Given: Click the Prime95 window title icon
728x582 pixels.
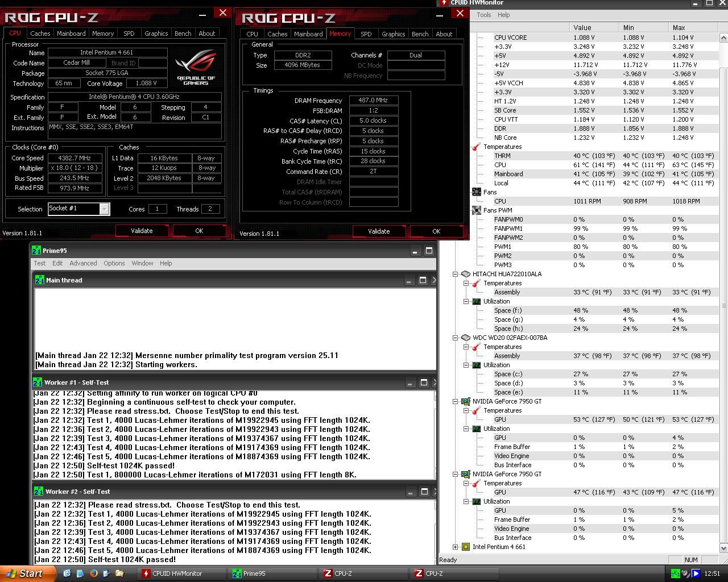Looking at the screenshot, I should (36, 250).
